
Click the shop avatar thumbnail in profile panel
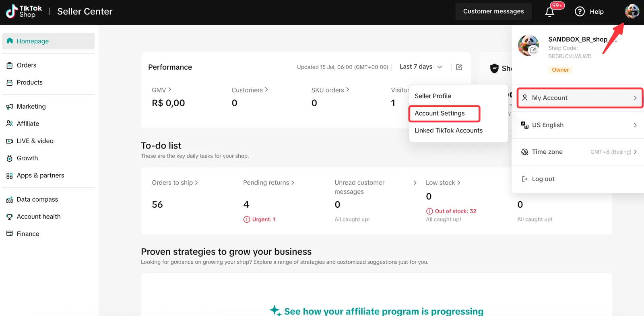528,45
